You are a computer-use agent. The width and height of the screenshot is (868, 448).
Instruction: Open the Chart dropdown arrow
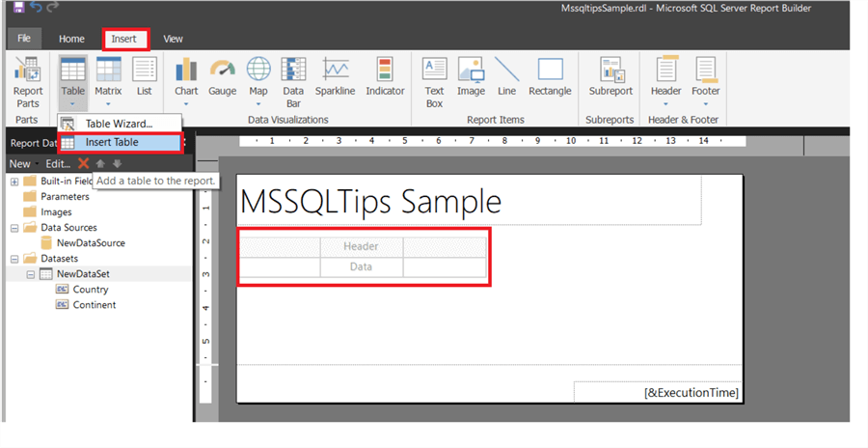[x=186, y=103]
